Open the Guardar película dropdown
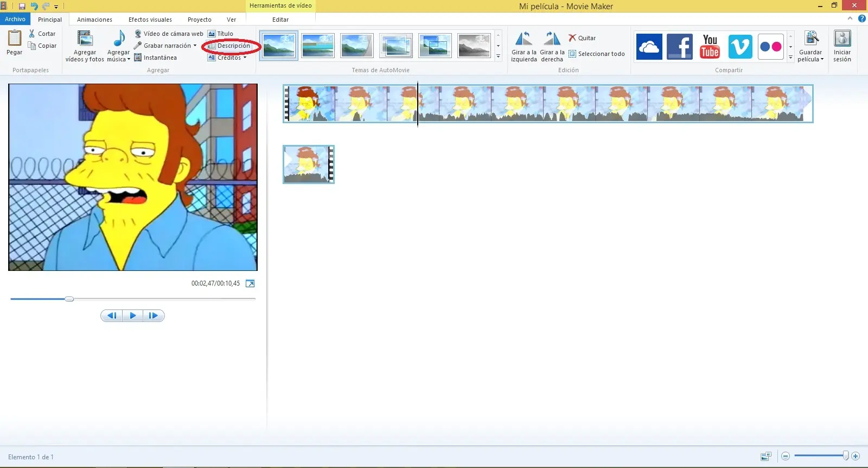 coord(810,56)
